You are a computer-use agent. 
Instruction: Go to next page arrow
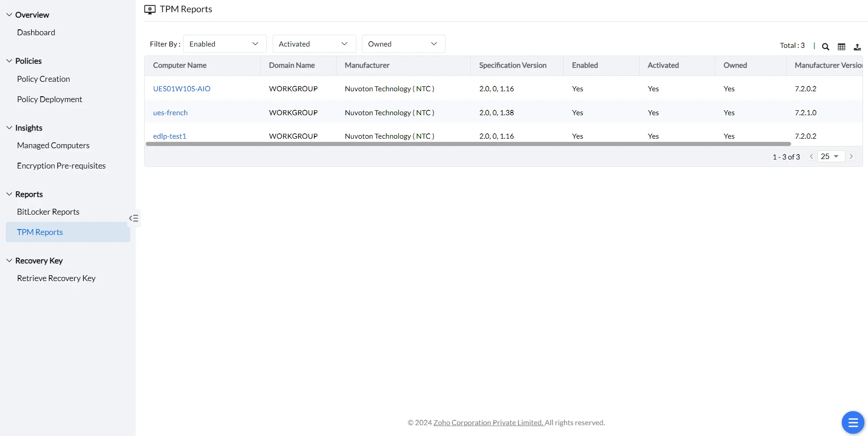(x=851, y=156)
